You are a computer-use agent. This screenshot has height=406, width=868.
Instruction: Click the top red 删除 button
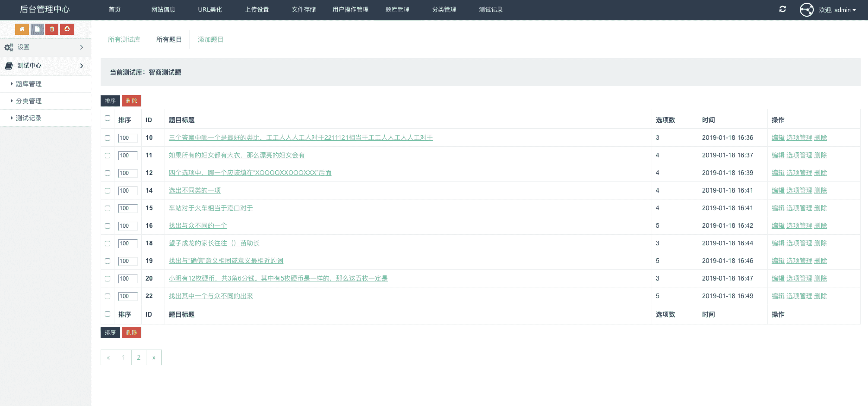[x=131, y=101]
